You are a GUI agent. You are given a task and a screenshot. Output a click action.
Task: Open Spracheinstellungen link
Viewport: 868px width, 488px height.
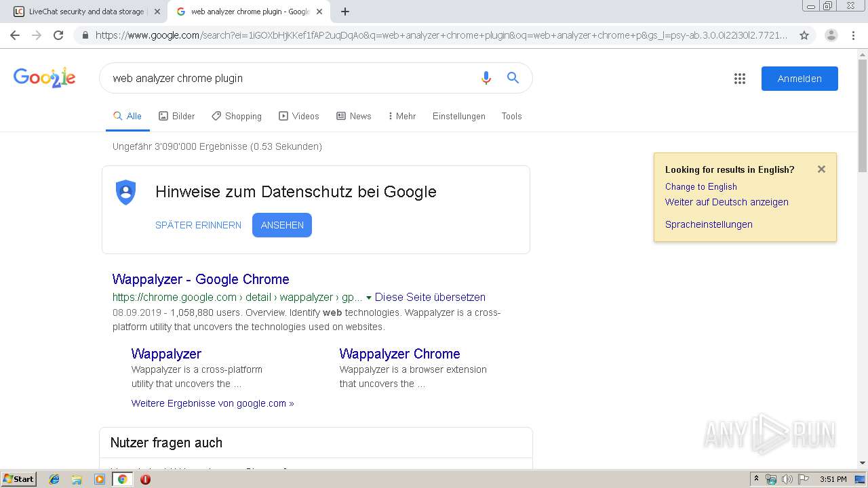(709, 224)
